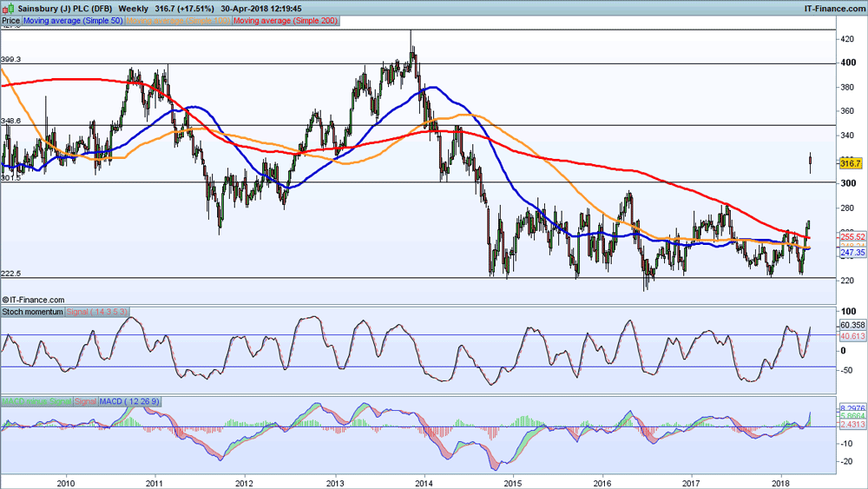Select the Price indicator tab
The width and height of the screenshot is (868, 489).
[x=10, y=21]
